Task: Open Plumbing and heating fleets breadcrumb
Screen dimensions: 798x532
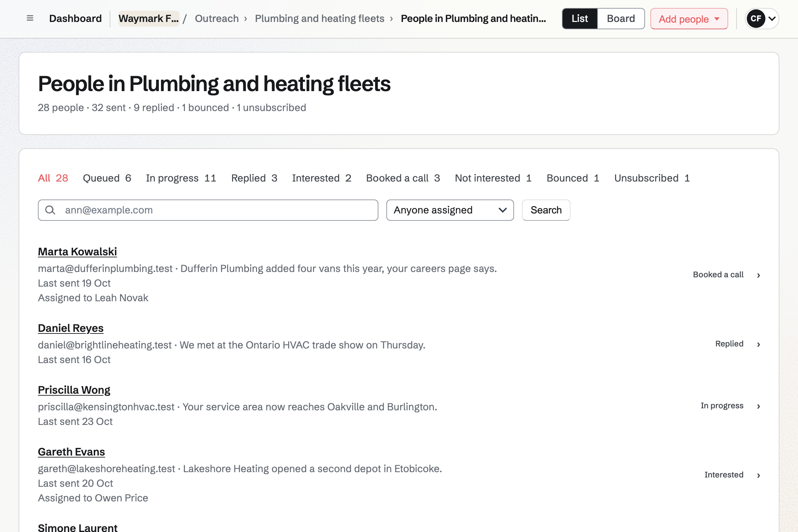Action: [x=320, y=18]
